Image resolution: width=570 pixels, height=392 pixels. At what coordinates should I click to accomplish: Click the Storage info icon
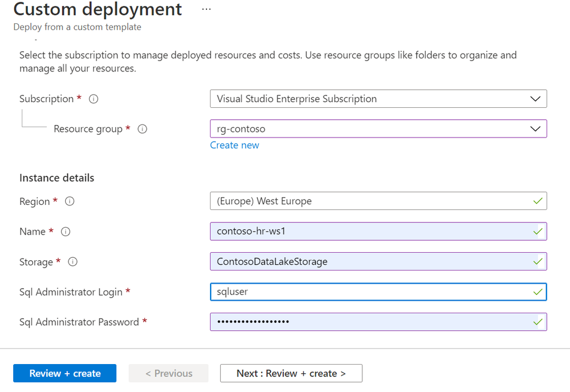(72, 262)
